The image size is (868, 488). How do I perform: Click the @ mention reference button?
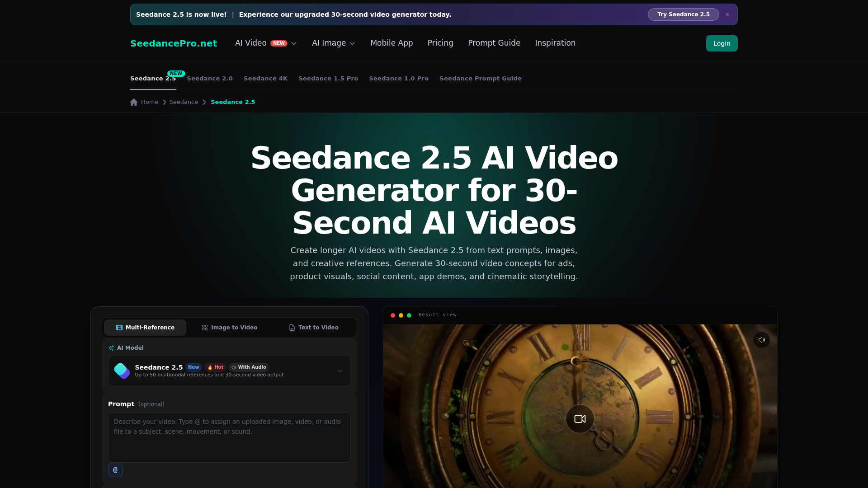tap(115, 470)
